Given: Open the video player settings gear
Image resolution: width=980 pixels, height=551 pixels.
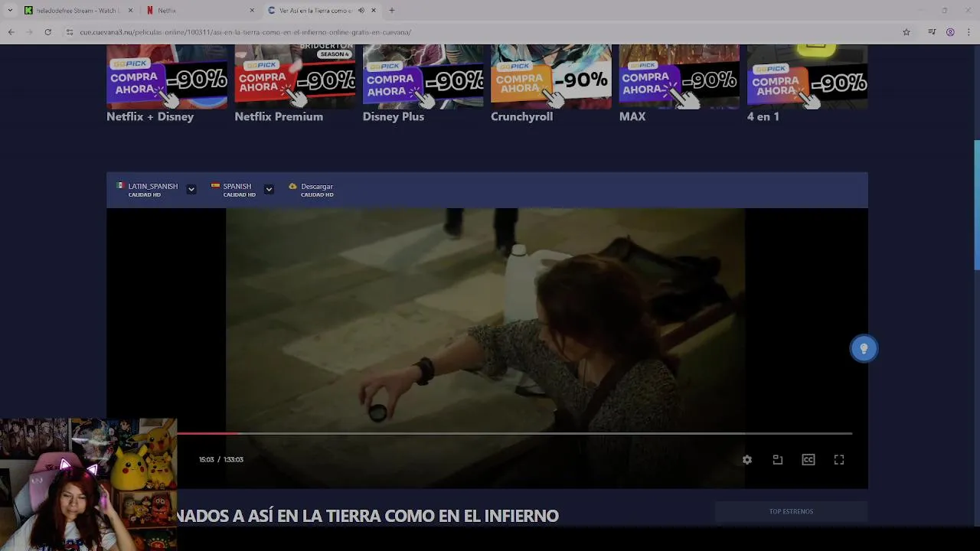Looking at the screenshot, I should click(x=747, y=460).
